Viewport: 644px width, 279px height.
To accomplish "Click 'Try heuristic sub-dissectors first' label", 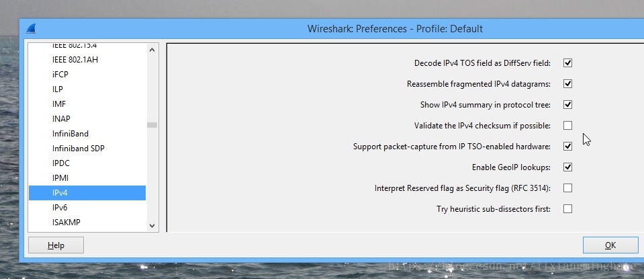I will tap(494, 209).
